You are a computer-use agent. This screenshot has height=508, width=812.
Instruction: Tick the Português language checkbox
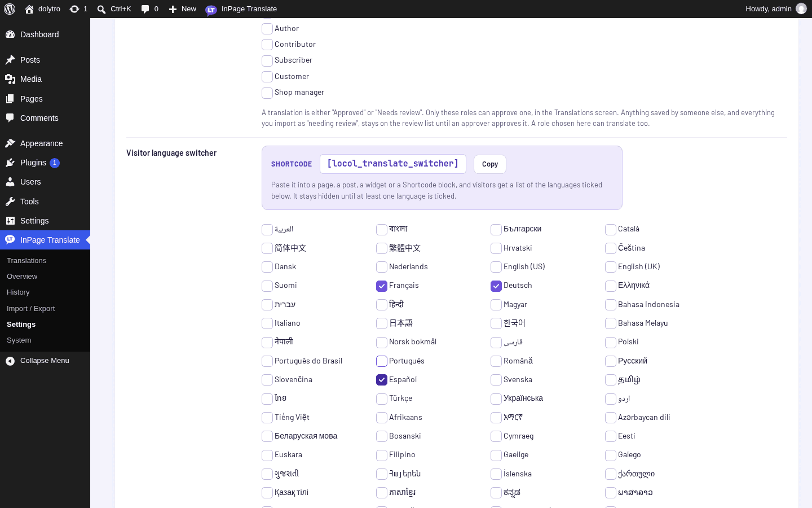382,361
